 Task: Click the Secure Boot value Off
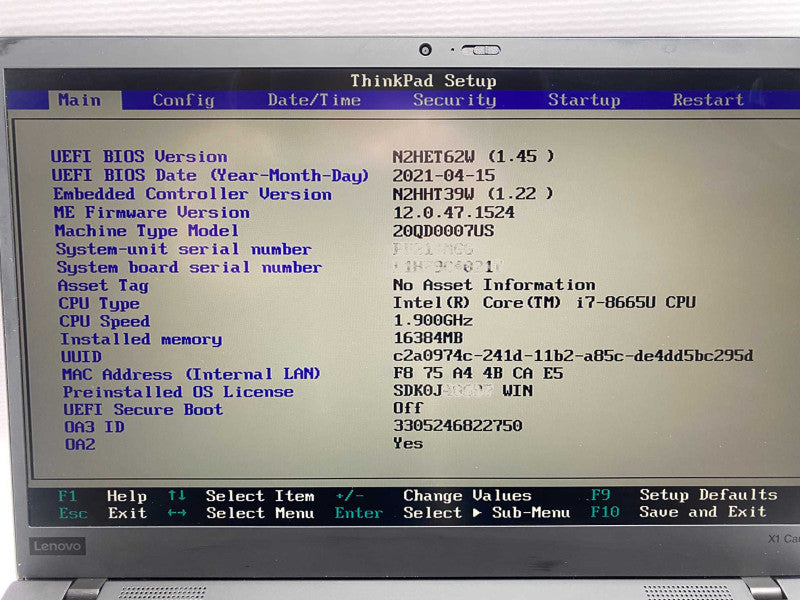[x=408, y=408]
